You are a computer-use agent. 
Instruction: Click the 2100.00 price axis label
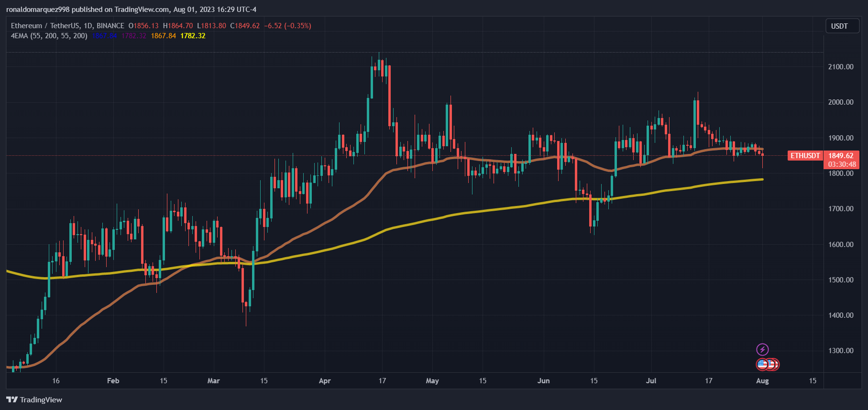pyautogui.click(x=841, y=67)
